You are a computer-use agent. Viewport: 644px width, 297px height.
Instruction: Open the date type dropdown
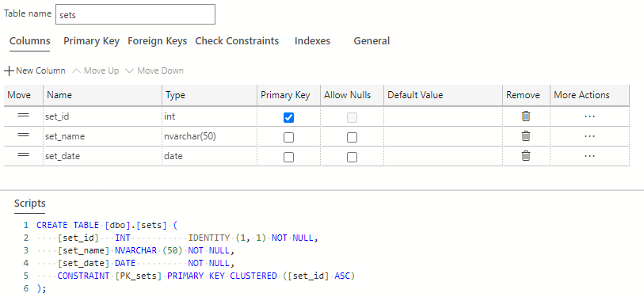(x=209, y=156)
